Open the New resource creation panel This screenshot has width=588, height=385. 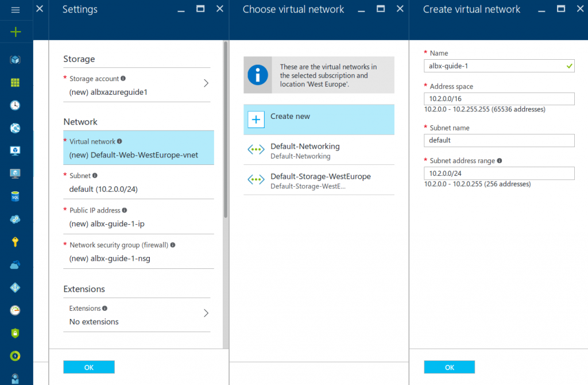(16, 32)
